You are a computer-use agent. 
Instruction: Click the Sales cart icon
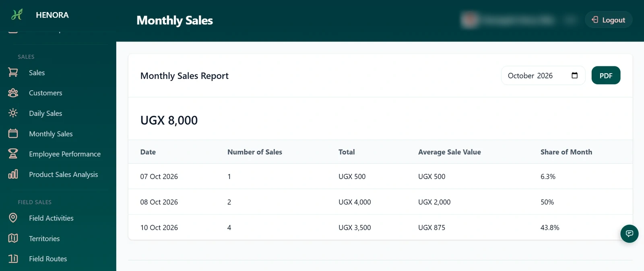[x=13, y=72]
